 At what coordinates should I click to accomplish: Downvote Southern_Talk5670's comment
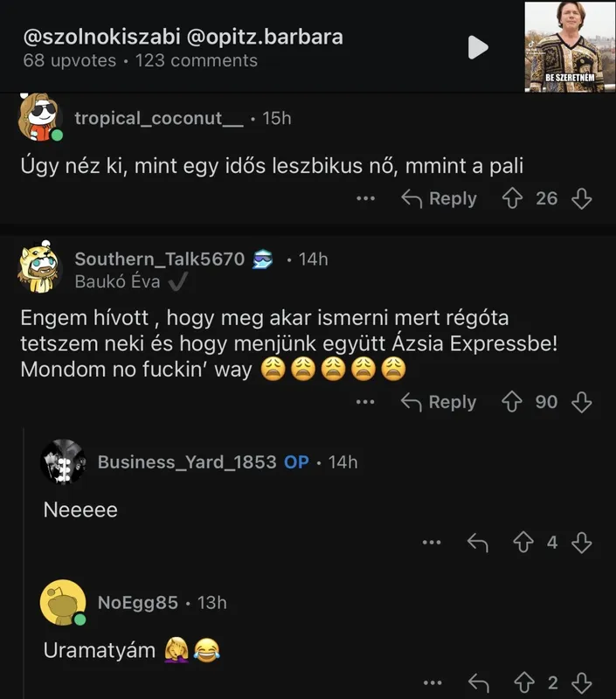pos(582,403)
